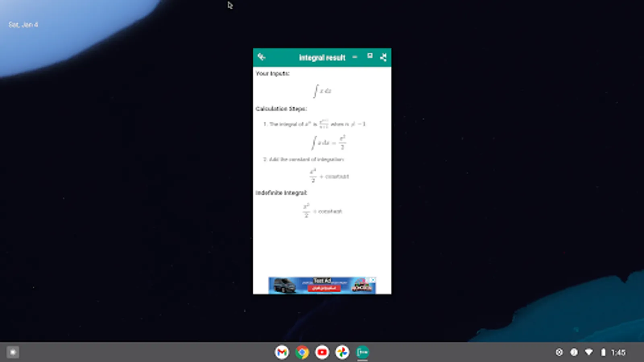The height and width of the screenshot is (362, 644).
Task: Click the running integral app icon in shelf
Action: (362, 352)
